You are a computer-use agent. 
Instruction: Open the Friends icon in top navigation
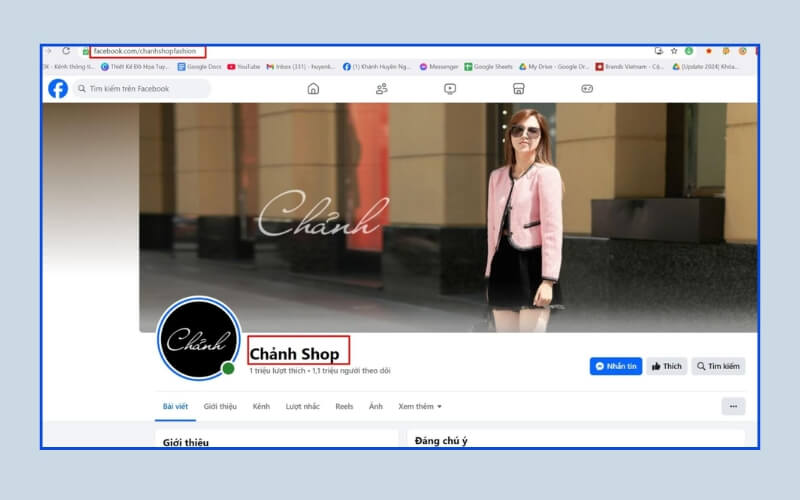click(x=382, y=89)
